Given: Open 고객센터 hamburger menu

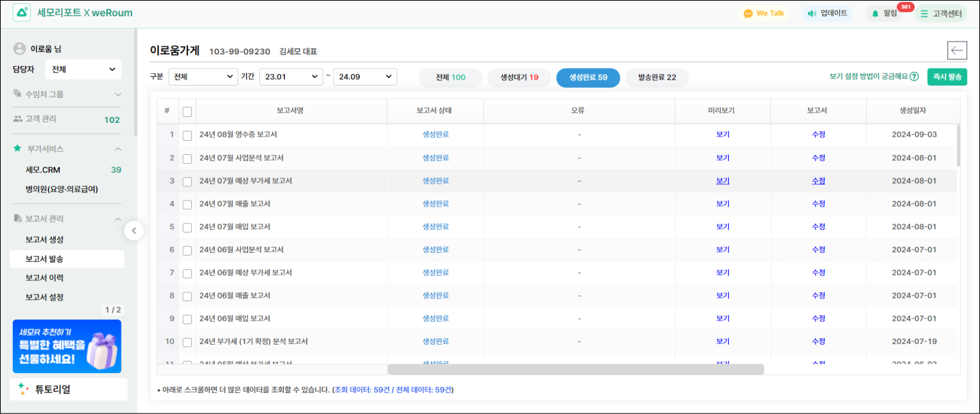Looking at the screenshot, I should [924, 14].
